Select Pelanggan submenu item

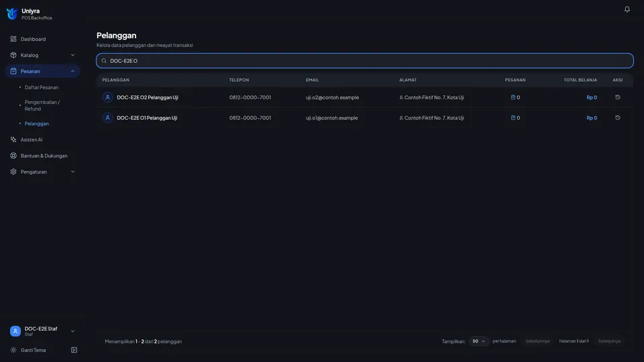point(36,123)
